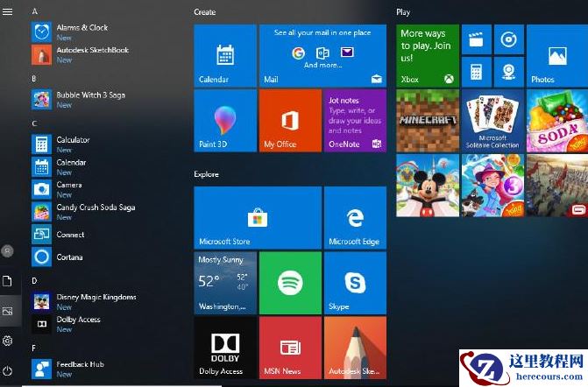Click the letter C group header
The image size is (588, 387).
coord(34,123)
